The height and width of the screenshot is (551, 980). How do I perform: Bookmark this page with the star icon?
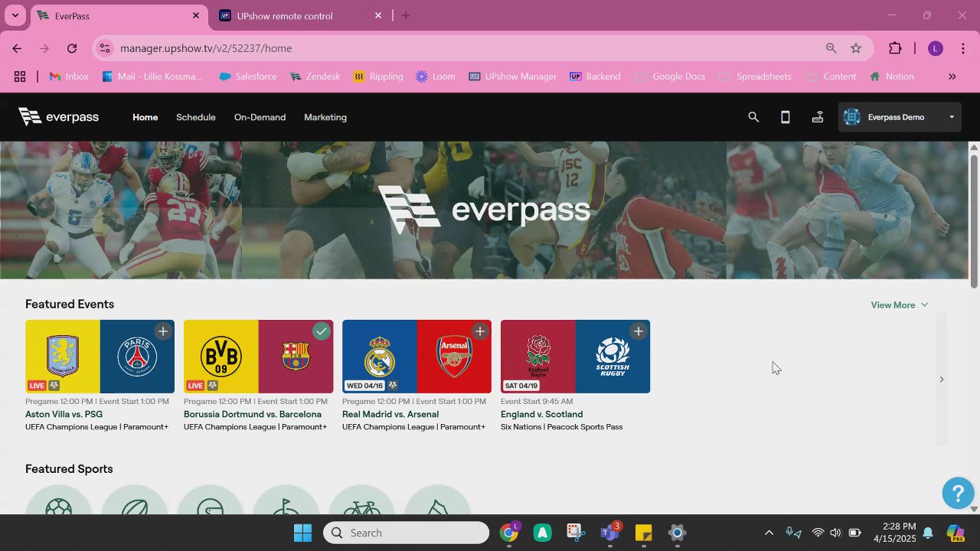(856, 48)
